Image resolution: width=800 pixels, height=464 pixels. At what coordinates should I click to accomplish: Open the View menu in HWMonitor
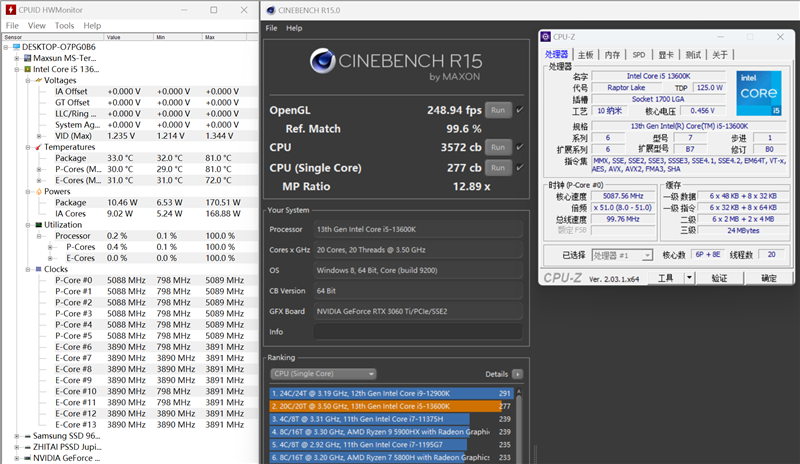[x=36, y=26]
